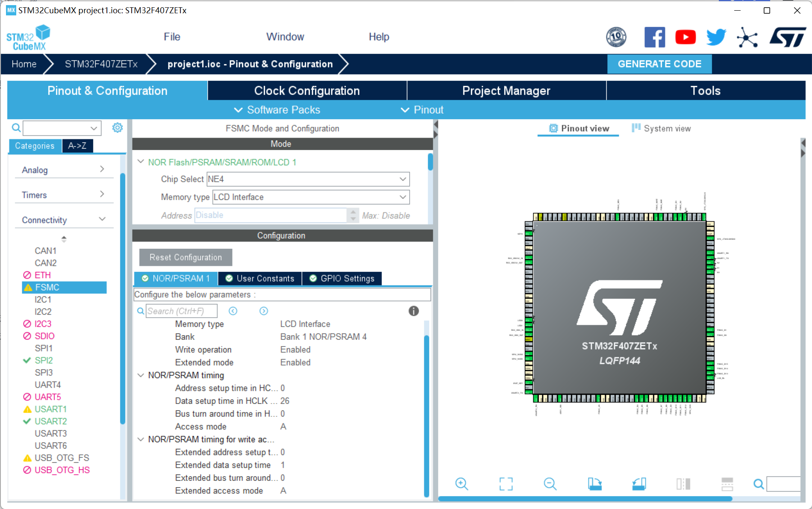The height and width of the screenshot is (509, 812).
Task: Open the Help menu
Action: coord(379,37)
